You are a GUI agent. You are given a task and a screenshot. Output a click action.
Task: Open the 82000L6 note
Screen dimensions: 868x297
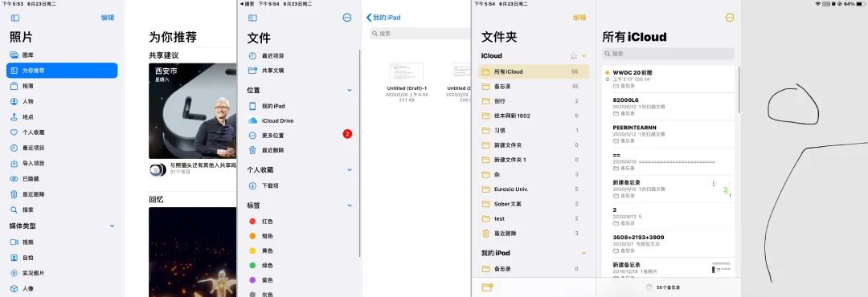[669, 107]
